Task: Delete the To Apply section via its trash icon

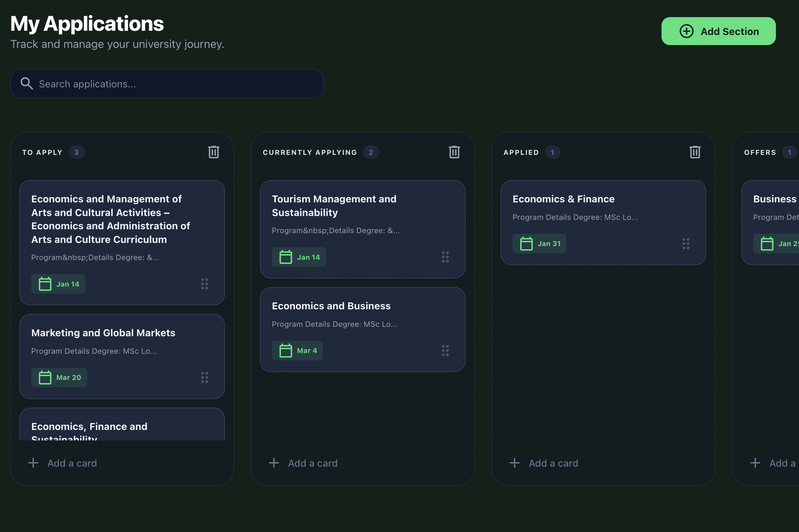Action: tap(213, 152)
